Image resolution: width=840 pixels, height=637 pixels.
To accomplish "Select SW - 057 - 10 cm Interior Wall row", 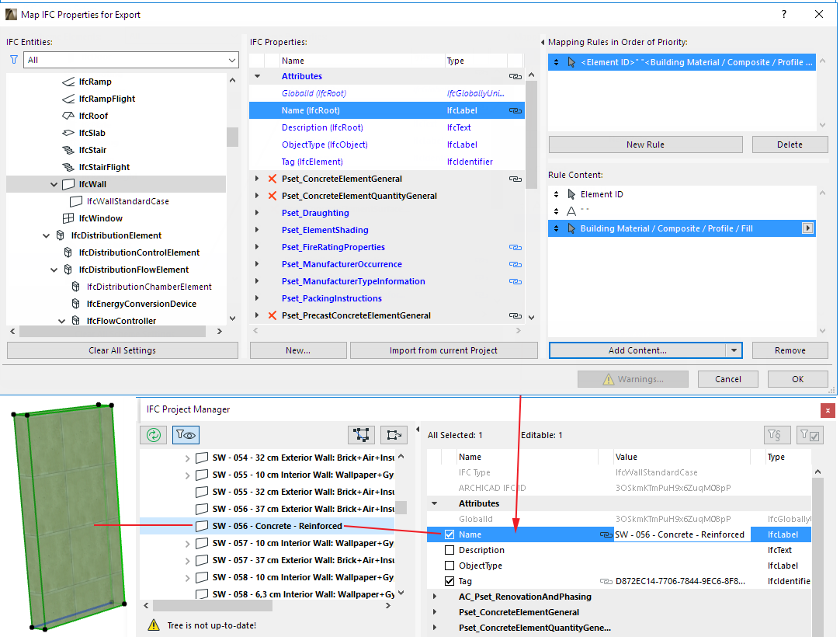I will (267, 543).
